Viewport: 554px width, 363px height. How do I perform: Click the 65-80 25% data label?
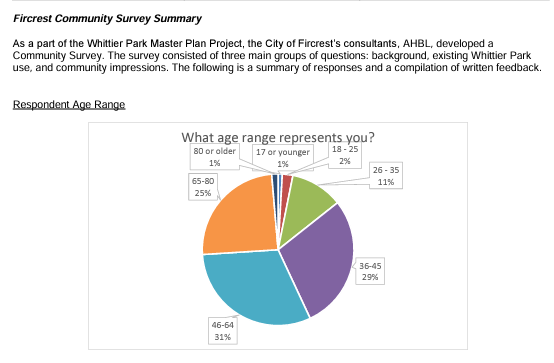click(203, 187)
